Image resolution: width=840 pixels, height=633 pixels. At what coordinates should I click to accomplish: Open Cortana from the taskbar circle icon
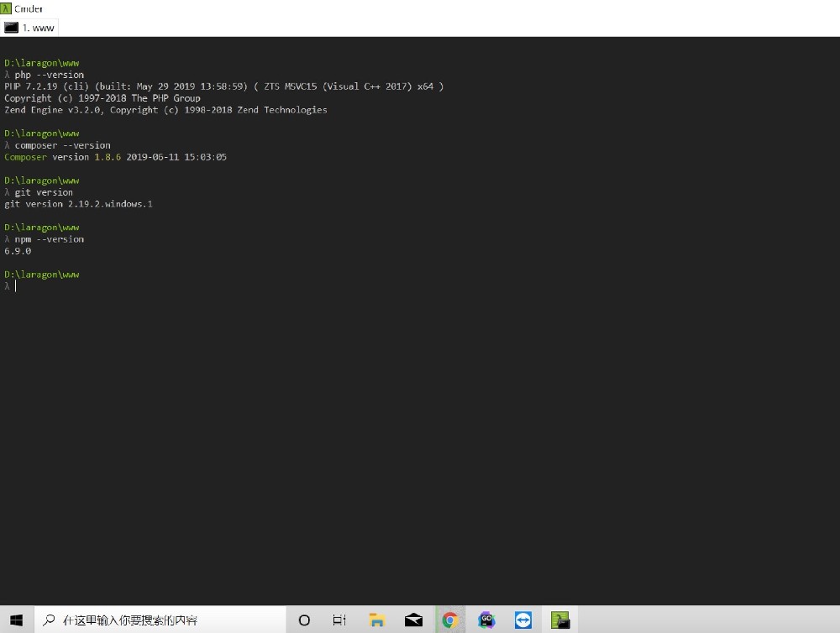point(304,620)
